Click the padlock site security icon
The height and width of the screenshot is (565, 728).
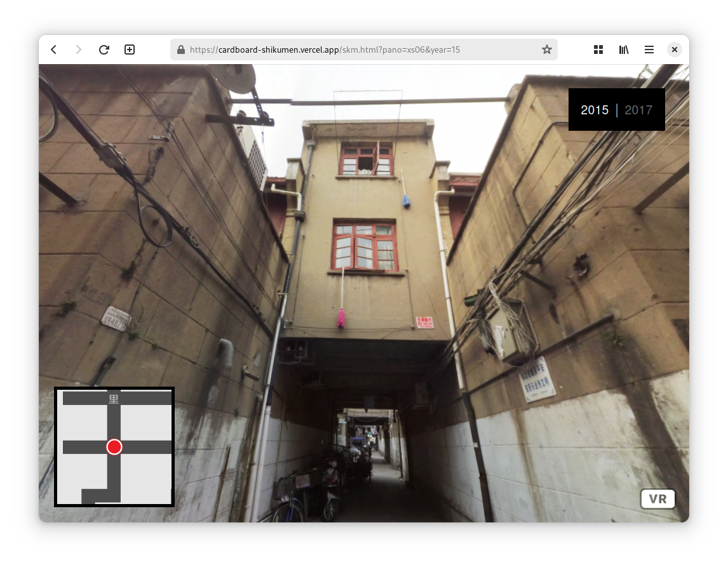[x=181, y=50]
